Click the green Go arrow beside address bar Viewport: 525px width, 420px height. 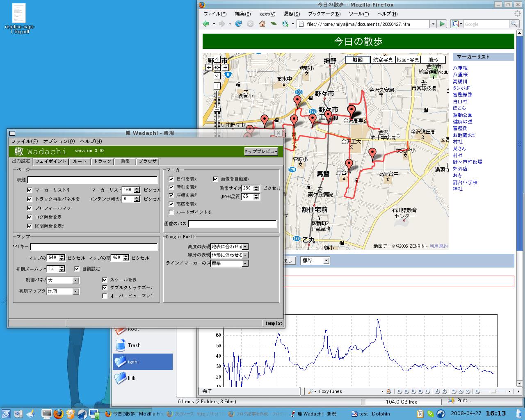click(x=442, y=24)
